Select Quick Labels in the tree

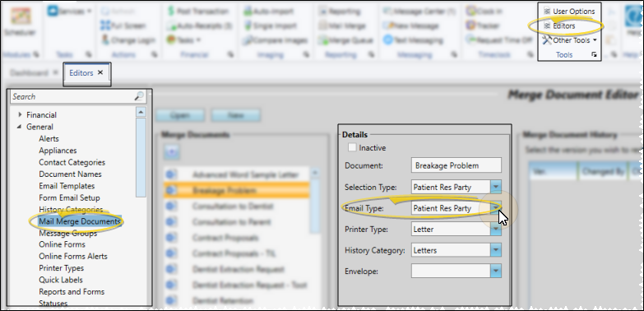tap(61, 280)
